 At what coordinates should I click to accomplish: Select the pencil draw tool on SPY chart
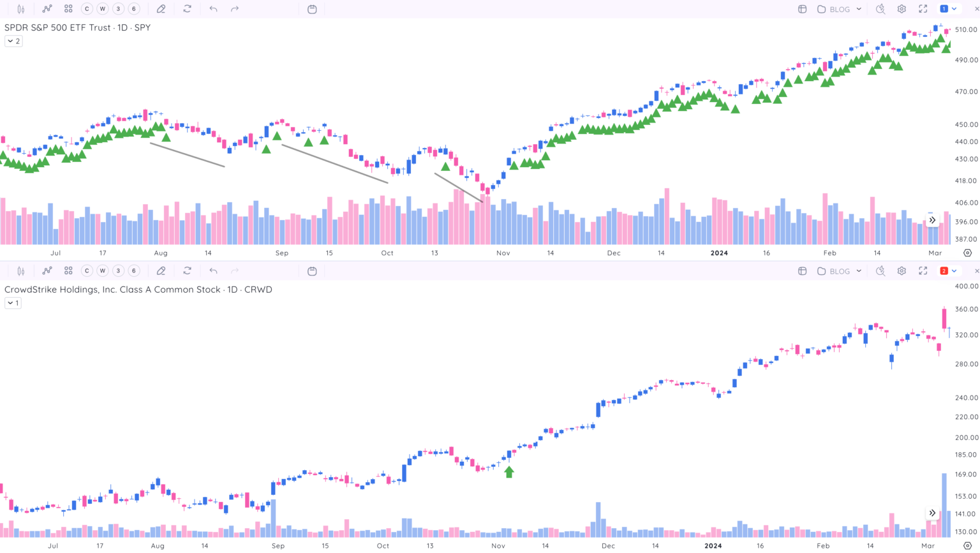(161, 9)
